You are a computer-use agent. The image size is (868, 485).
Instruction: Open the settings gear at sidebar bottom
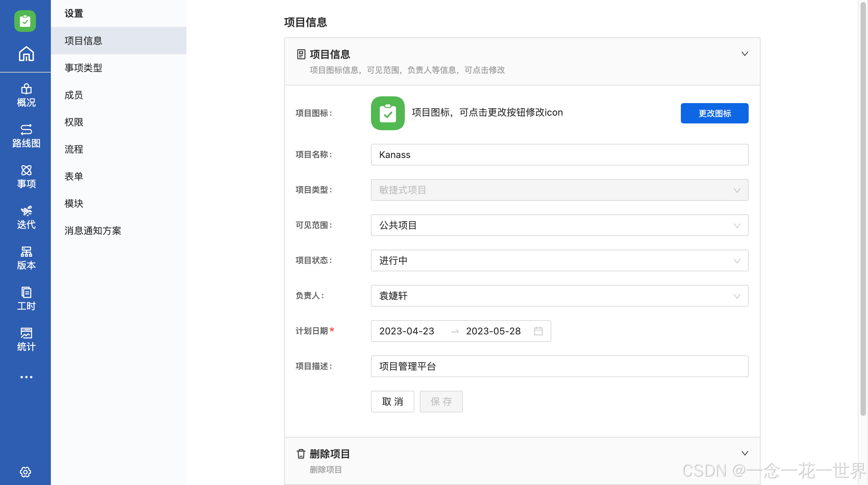tap(25, 472)
